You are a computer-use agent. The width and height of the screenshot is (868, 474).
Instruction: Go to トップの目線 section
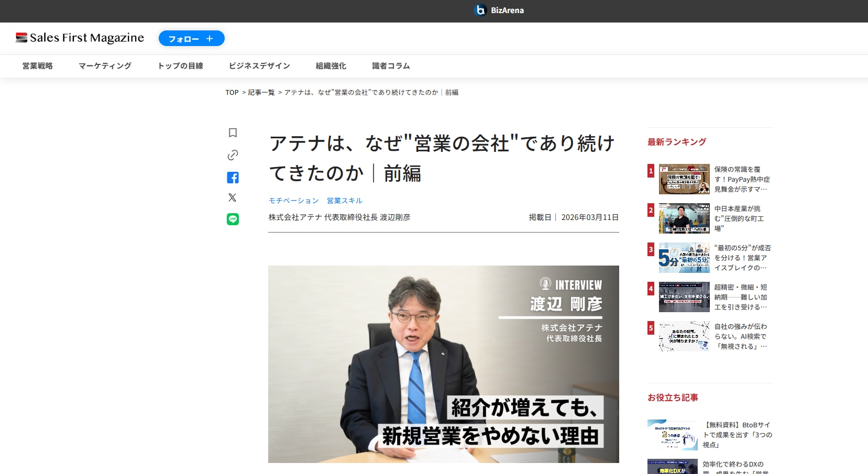point(180,66)
